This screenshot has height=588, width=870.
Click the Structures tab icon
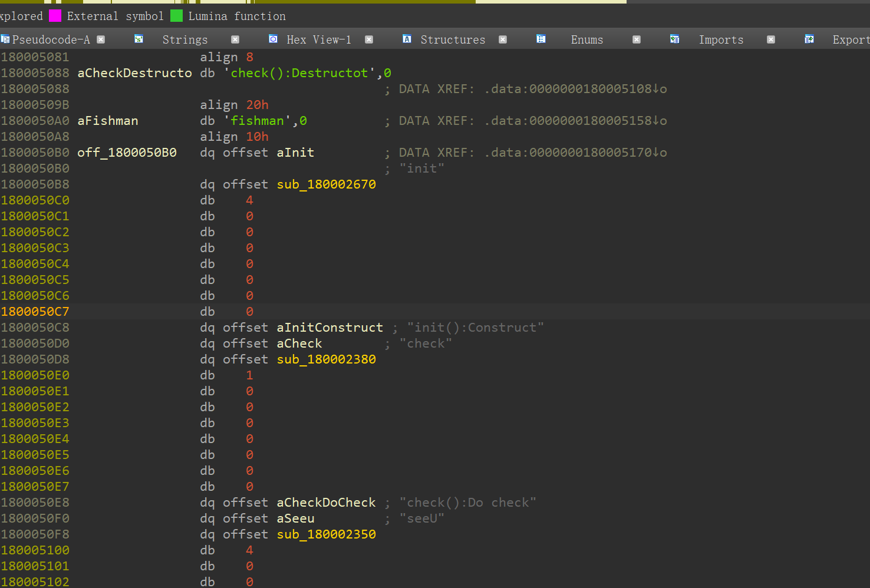tap(407, 39)
